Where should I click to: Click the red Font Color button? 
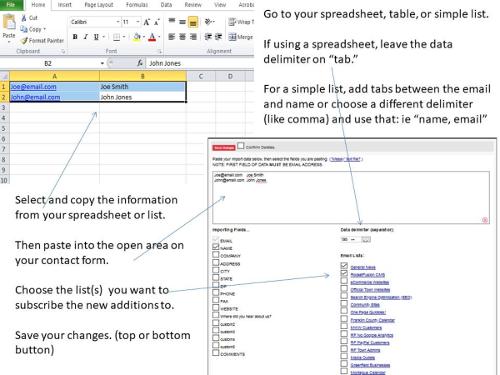152,37
